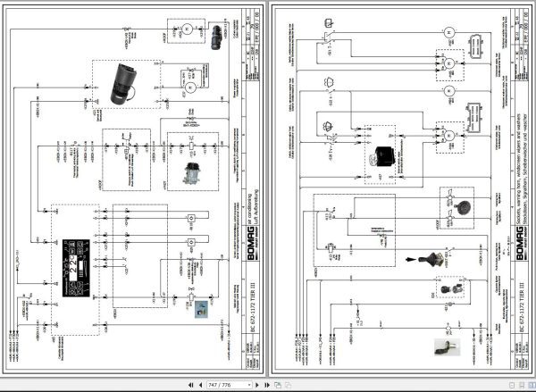Viewport: 536px width, 392px height.
Task: Switch to single page view
Action: [512, 385]
